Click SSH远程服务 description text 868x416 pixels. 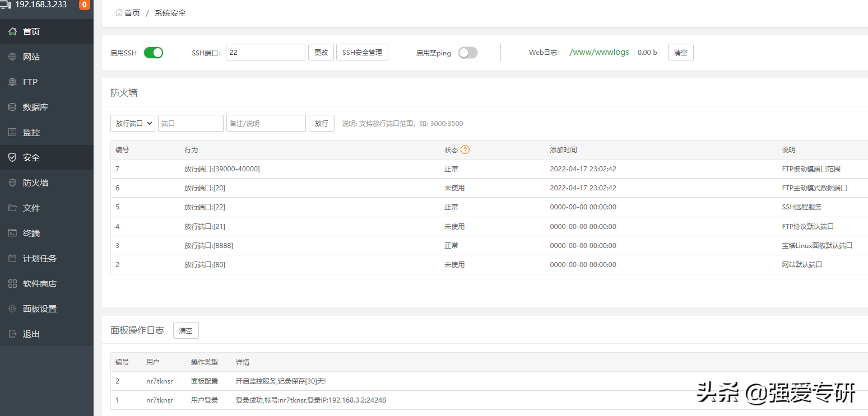pos(802,207)
